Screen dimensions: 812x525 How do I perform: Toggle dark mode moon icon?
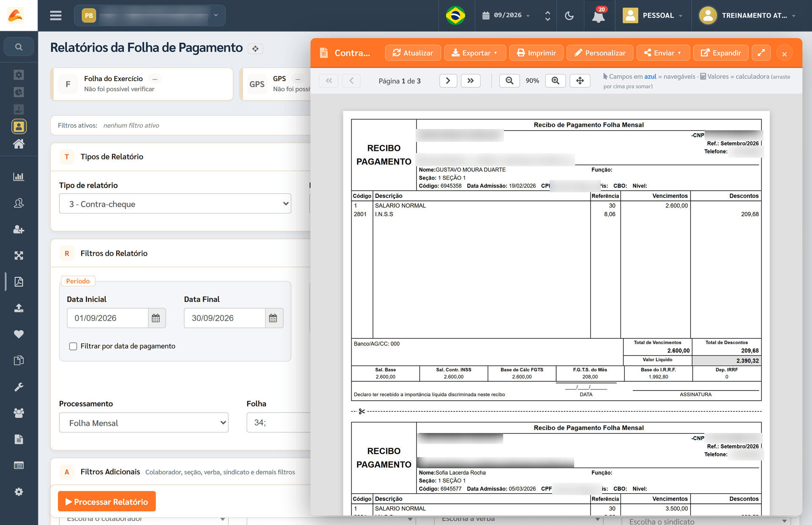click(x=569, y=16)
